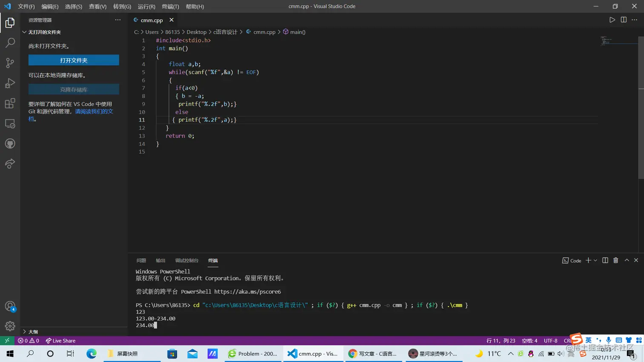644x362 pixels.
Task: Open the 帮助(H) menu
Action: click(195, 6)
